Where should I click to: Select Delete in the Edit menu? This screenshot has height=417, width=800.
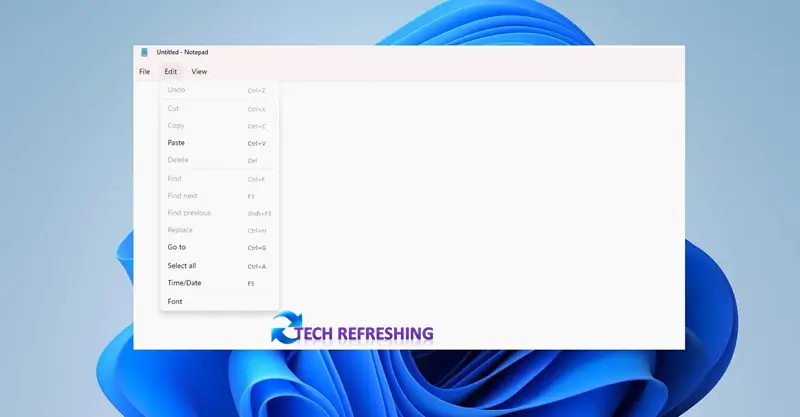click(x=219, y=160)
